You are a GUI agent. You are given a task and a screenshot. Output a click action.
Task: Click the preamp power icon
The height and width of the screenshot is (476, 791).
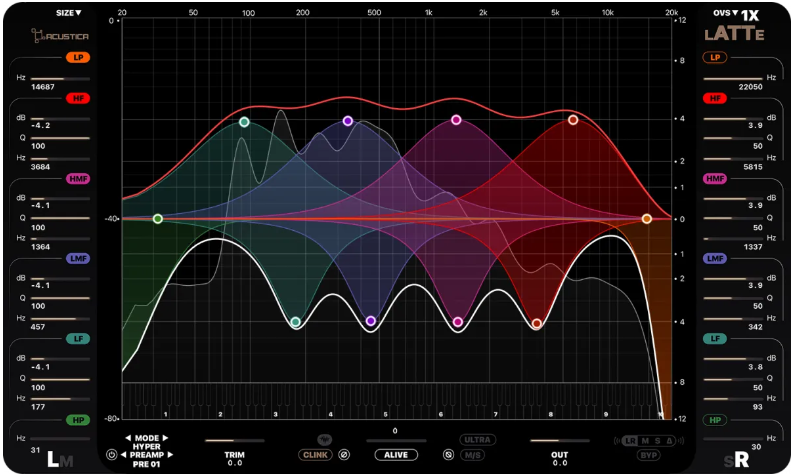tap(111, 454)
